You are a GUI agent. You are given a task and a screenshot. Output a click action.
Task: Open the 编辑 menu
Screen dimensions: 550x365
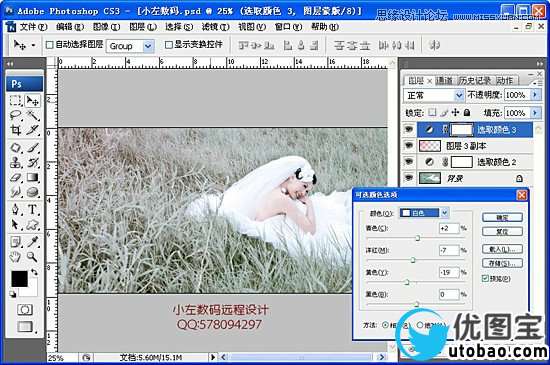70,27
